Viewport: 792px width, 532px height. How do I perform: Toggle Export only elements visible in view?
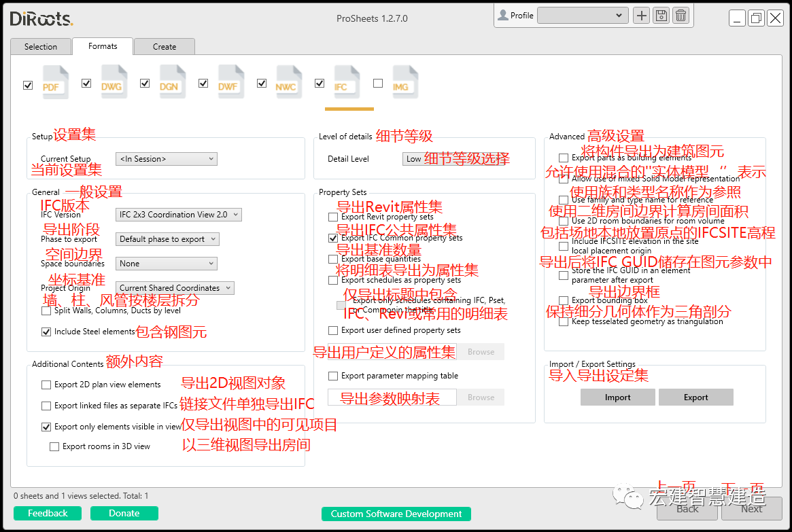click(46, 427)
